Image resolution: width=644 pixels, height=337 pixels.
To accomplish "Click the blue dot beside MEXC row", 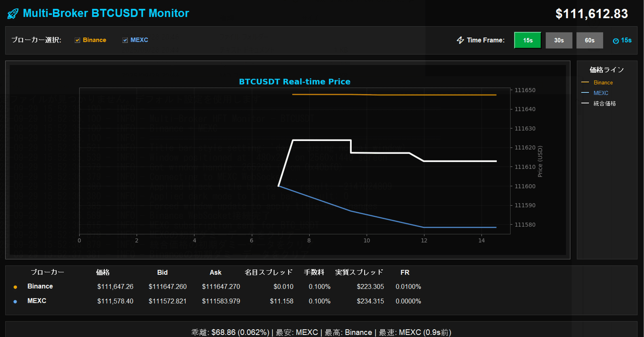I will click(15, 301).
